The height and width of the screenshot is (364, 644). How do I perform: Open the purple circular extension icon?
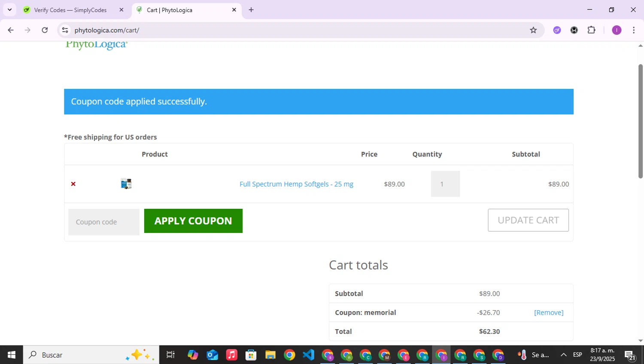pos(557,30)
